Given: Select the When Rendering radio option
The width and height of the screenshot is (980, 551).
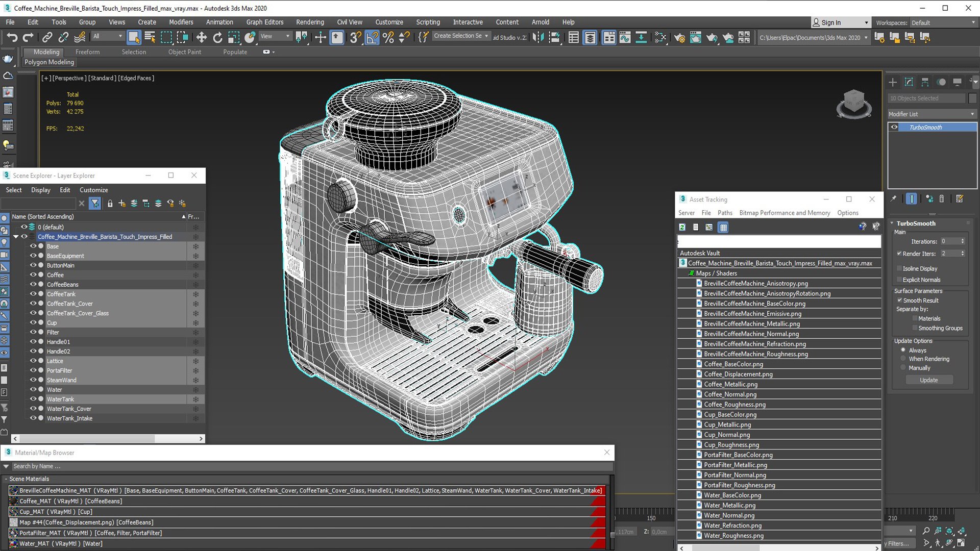Looking at the screenshot, I should pos(903,359).
